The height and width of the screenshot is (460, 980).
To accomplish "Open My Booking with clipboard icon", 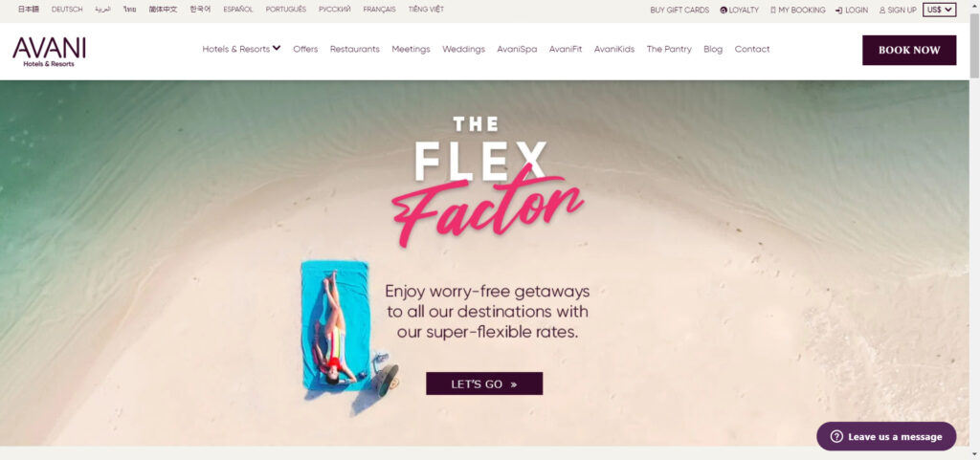I will coord(773,10).
